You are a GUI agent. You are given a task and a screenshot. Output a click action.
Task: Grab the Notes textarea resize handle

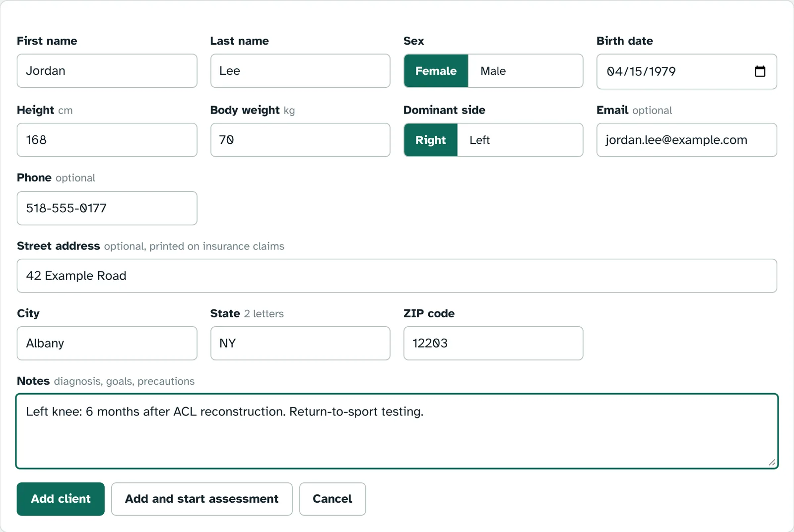click(x=772, y=463)
